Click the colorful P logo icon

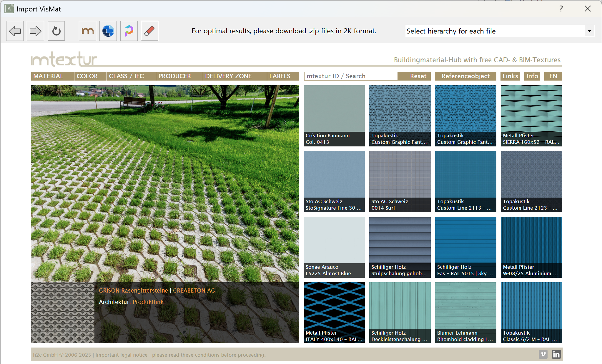coord(129,31)
